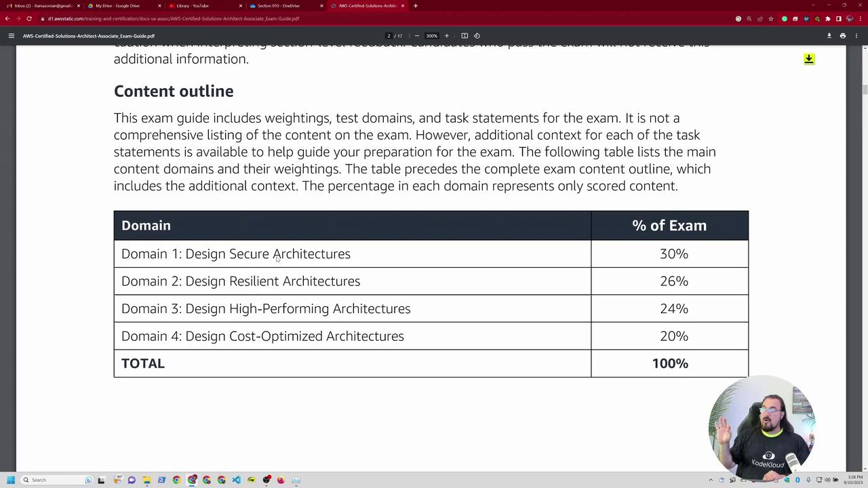Viewport: 868px width, 488px height.
Task: Switch to the Inbox Gmail tab
Action: pos(43,5)
